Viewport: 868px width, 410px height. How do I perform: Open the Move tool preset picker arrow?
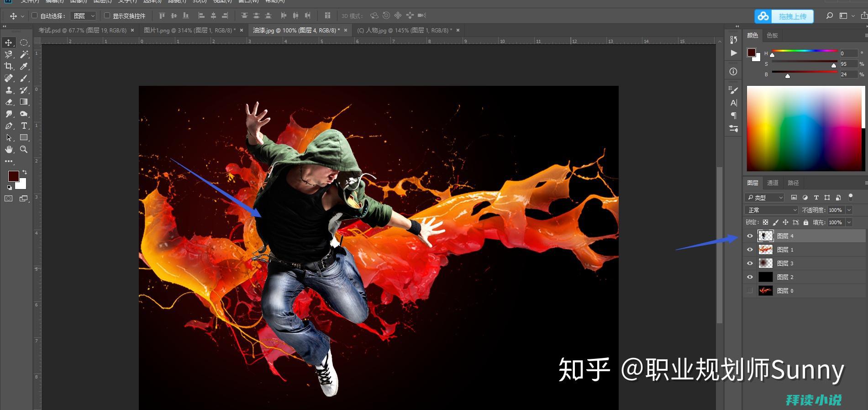coord(22,16)
